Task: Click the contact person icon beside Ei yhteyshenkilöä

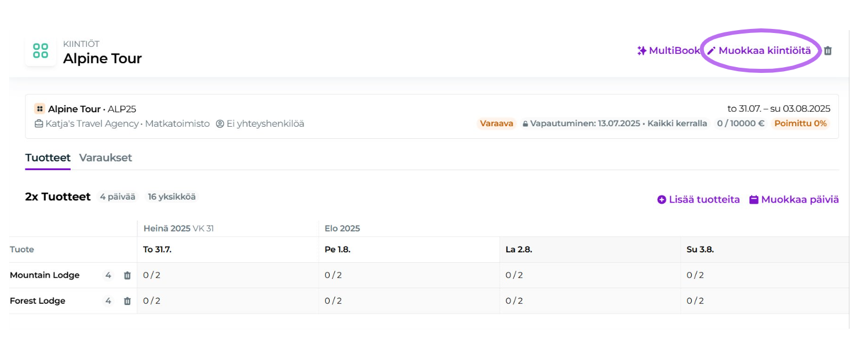Action: (x=220, y=124)
